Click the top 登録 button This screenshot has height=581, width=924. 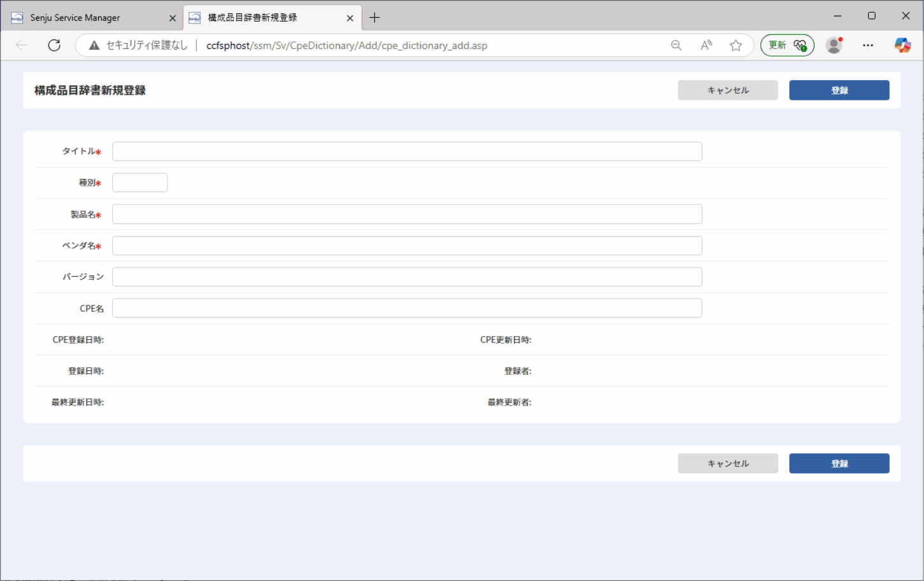839,90
